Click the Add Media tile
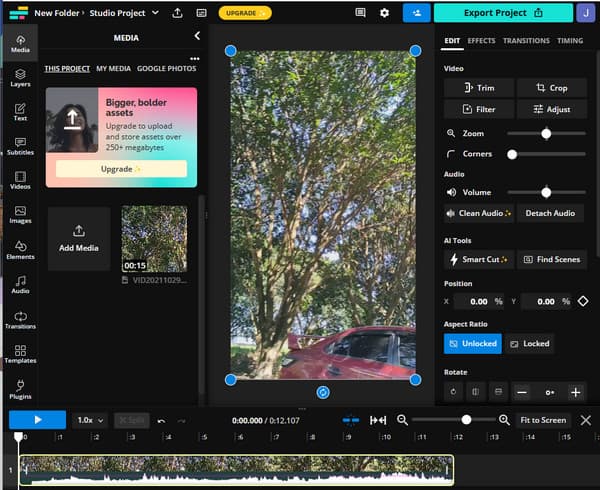This screenshot has width=600, height=490. coord(79,239)
